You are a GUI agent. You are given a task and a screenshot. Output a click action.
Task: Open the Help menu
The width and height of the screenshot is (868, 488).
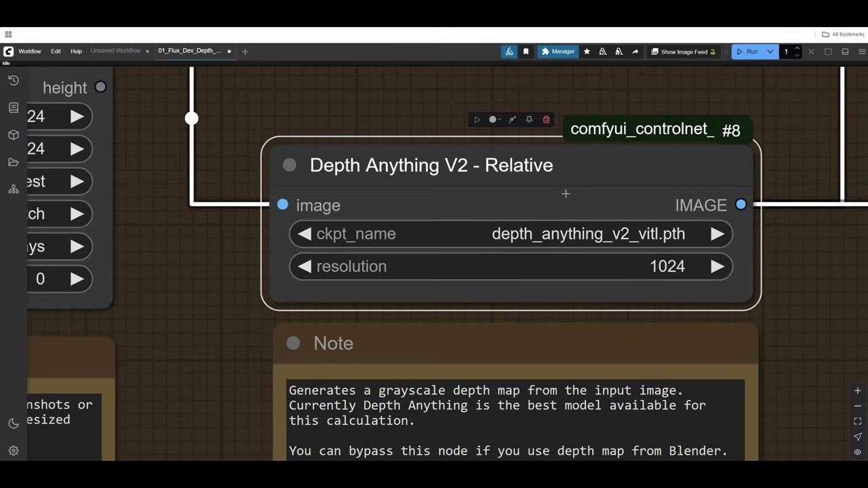(x=76, y=52)
